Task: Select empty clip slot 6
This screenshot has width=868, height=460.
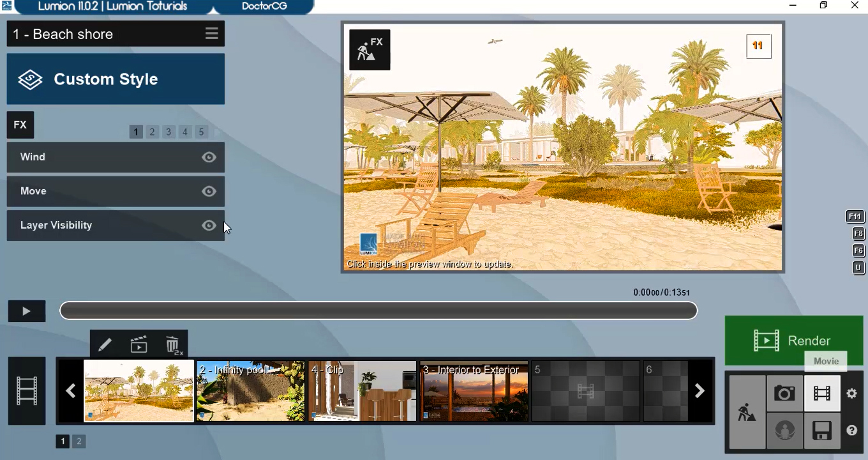Action: click(x=665, y=391)
